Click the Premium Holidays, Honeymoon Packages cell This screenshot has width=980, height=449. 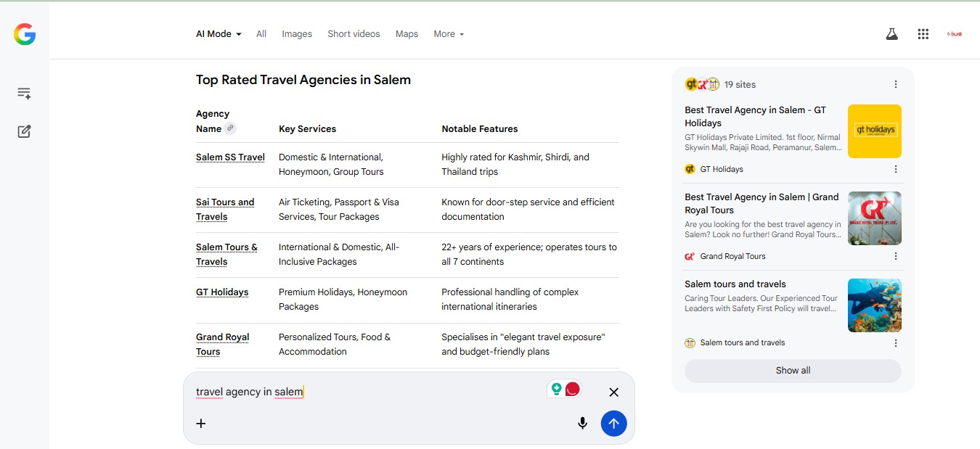(343, 300)
